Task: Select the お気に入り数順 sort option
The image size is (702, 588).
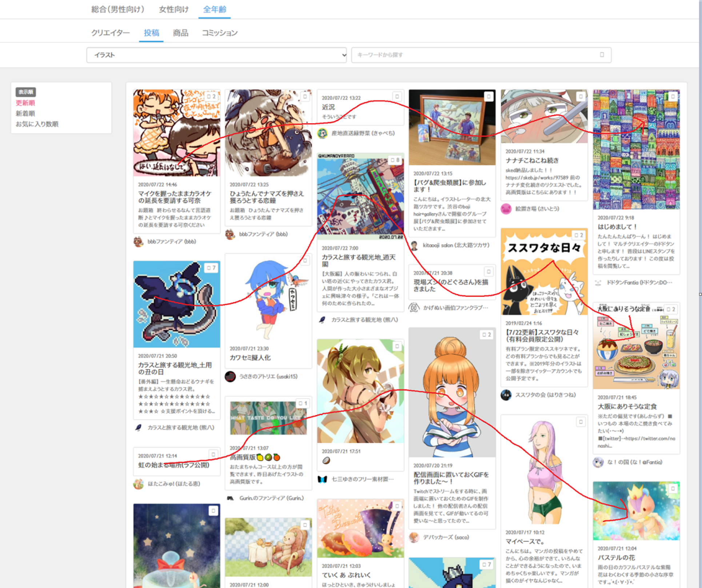Action: pos(37,124)
